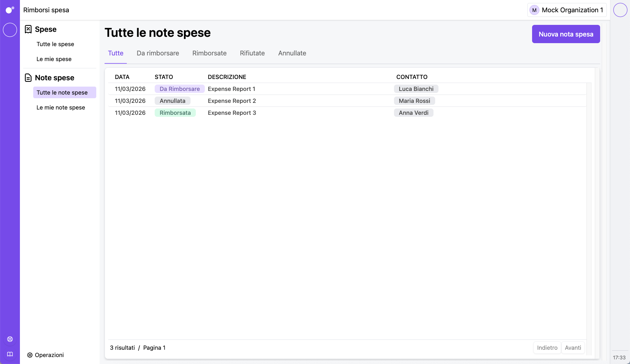Open the Rifiutate tab
This screenshot has height=364, width=630.
pyautogui.click(x=252, y=53)
